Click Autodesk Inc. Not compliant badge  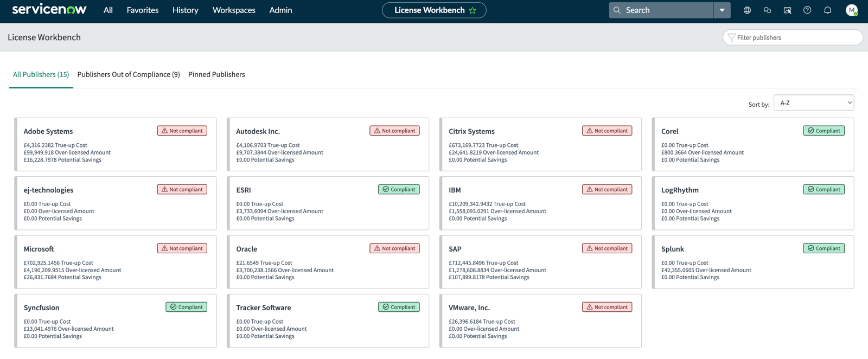[395, 131]
